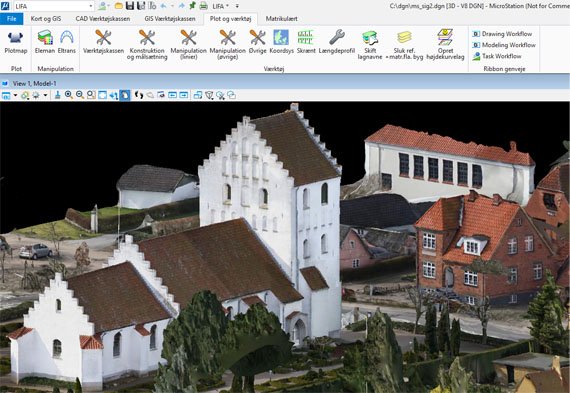Select the Rotate View tool
This screenshot has height=393, width=570.
[114, 95]
